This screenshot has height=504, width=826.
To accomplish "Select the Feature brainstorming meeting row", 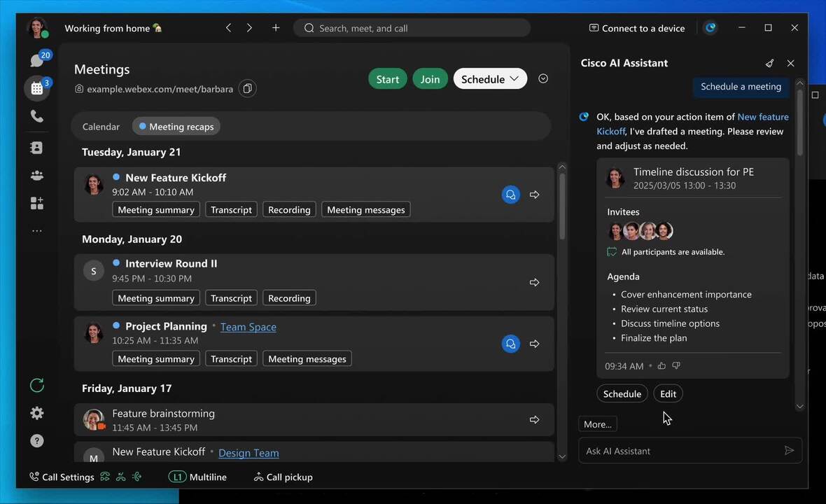I will pos(314,420).
